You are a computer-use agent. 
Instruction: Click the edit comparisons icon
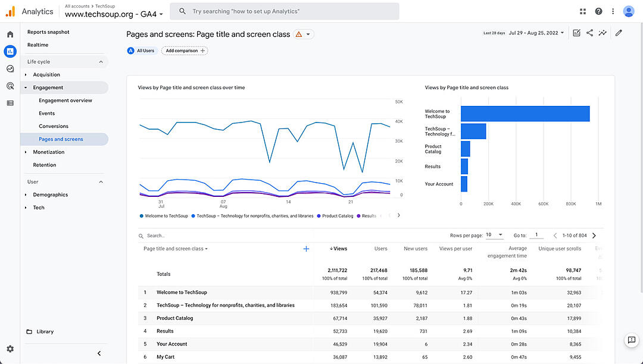[x=575, y=33]
